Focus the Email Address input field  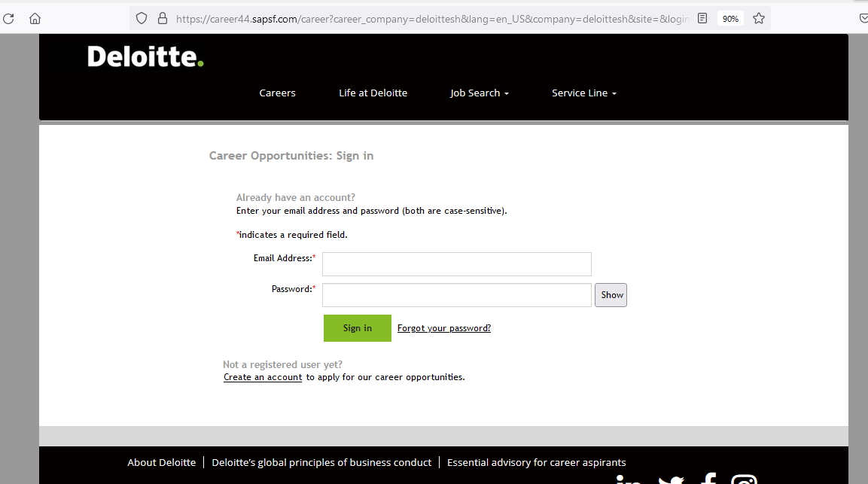coord(457,264)
